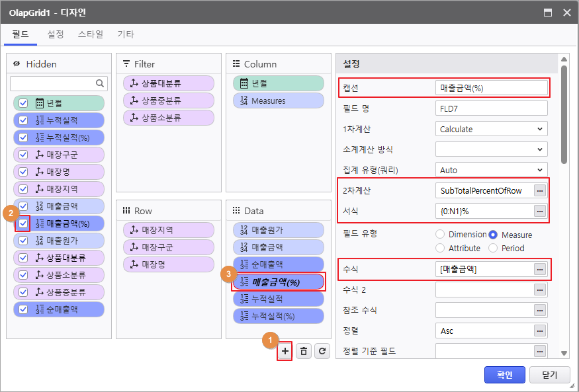Click the trash icon to delete field
579x392 pixels.
304,351
